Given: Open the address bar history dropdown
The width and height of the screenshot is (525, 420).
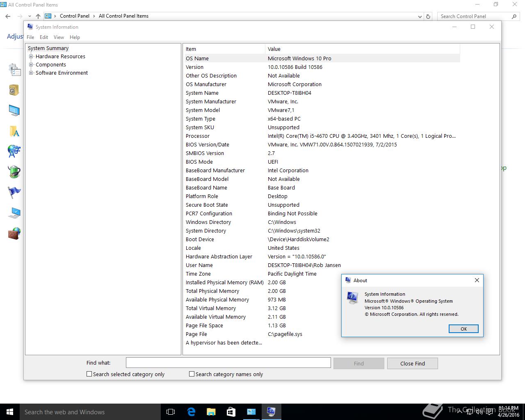Looking at the screenshot, I should 420,16.
